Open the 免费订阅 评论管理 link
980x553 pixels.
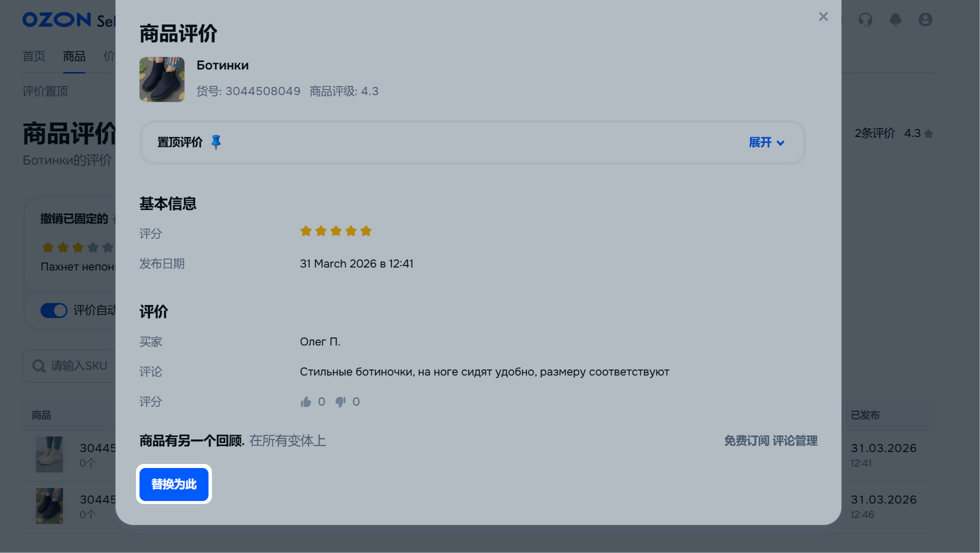pyautogui.click(x=770, y=440)
